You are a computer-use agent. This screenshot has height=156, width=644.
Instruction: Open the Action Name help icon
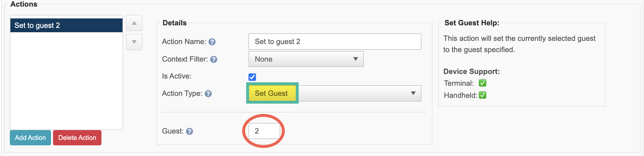point(212,42)
